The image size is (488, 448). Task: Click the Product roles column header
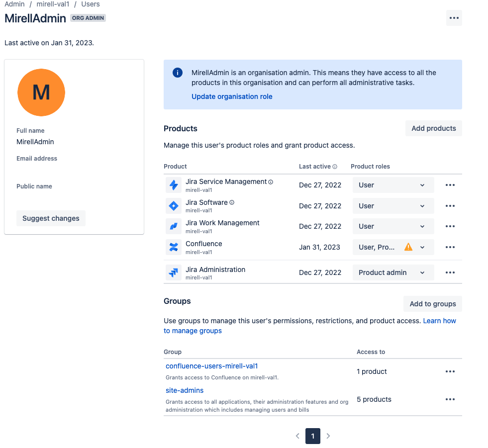371,167
